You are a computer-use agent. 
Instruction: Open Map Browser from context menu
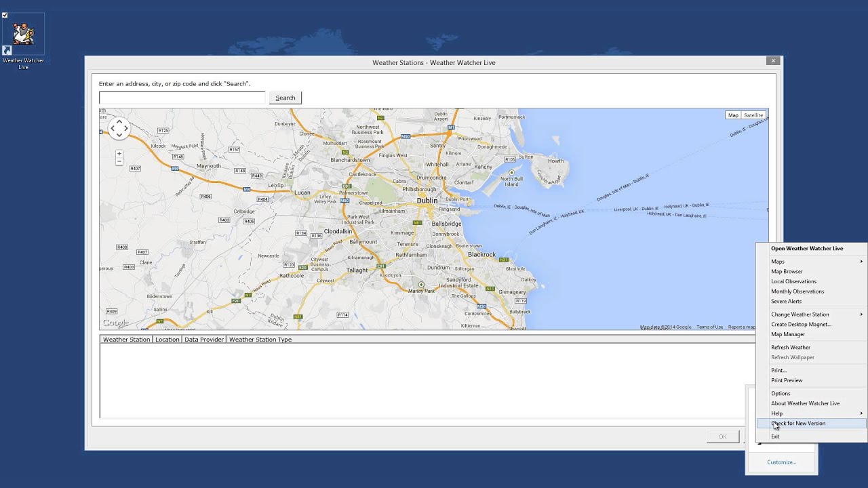pos(812,271)
